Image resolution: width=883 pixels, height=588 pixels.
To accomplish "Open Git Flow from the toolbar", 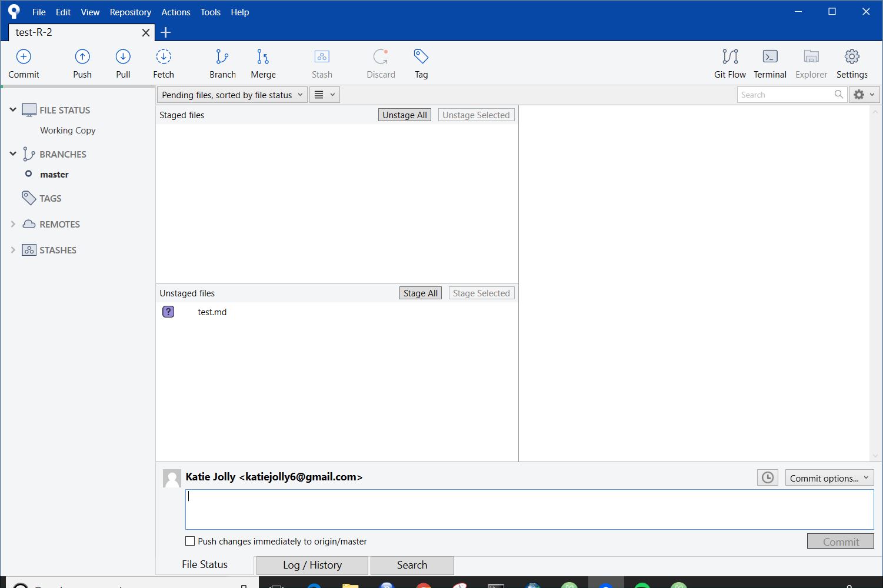I will 730,56.
